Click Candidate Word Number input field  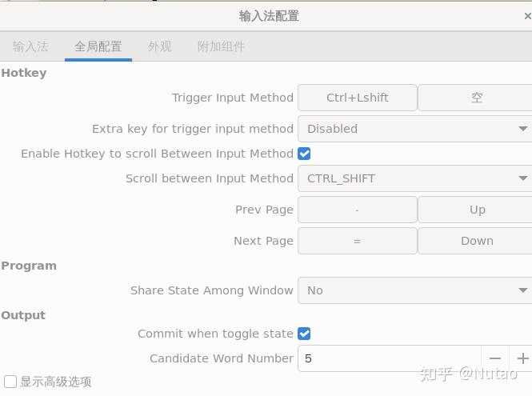coord(390,358)
